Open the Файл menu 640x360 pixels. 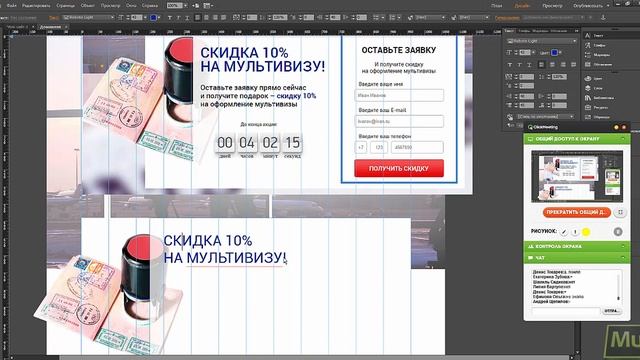(x=11, y=6)
